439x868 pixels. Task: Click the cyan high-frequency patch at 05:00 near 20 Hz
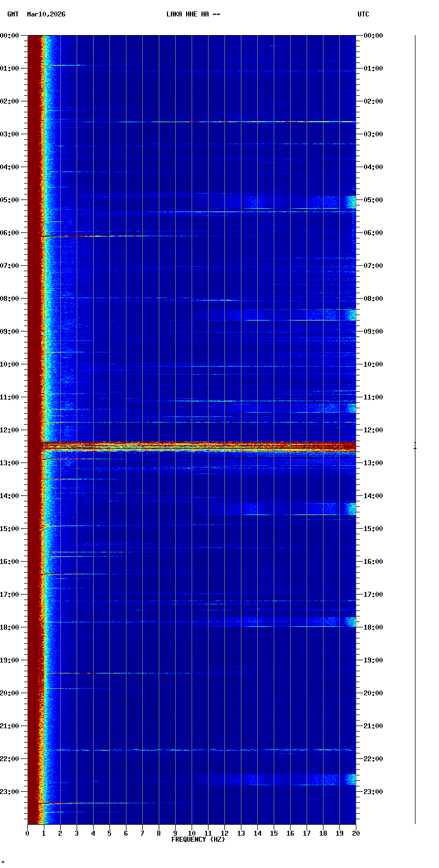point(351,202)
